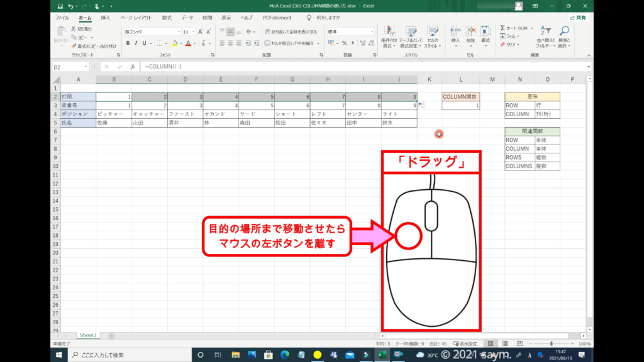Click increase font size icon
This screenshot has width=644, height=362.
coord(201,31)
